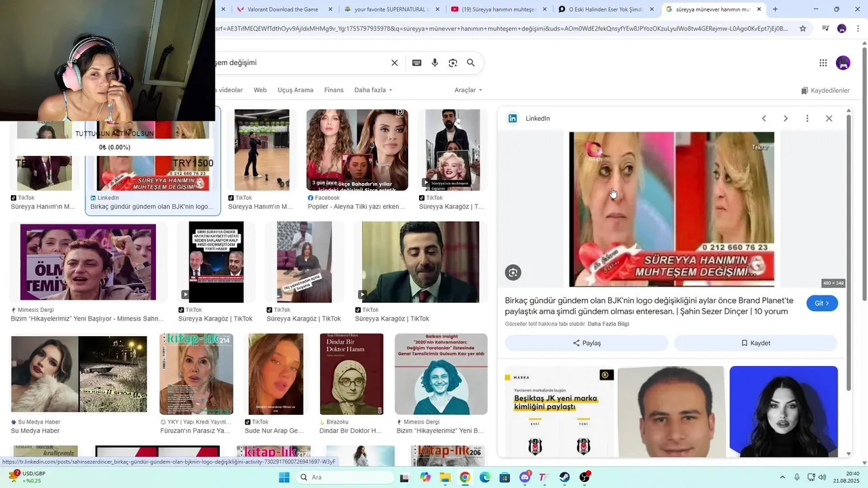Screen dimensions: 868x488
Task: Click the blue 'Git' button
Action: [822, 303]
